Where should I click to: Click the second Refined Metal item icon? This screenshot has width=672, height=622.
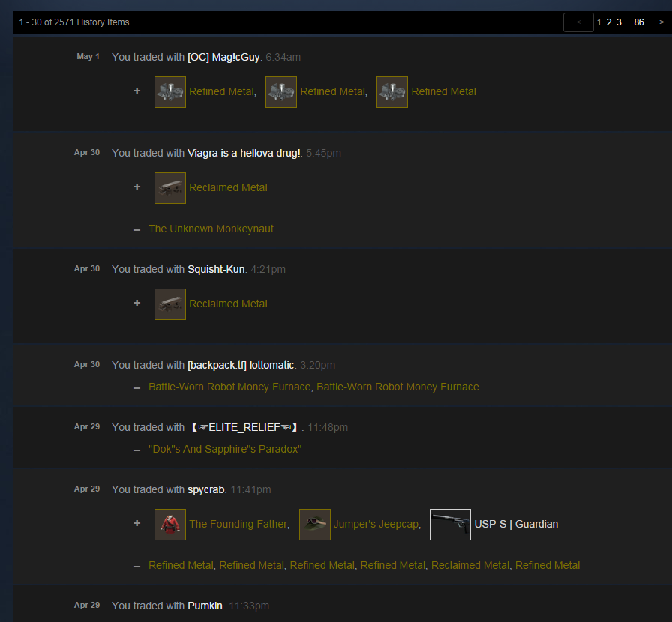tap(281, 92)
